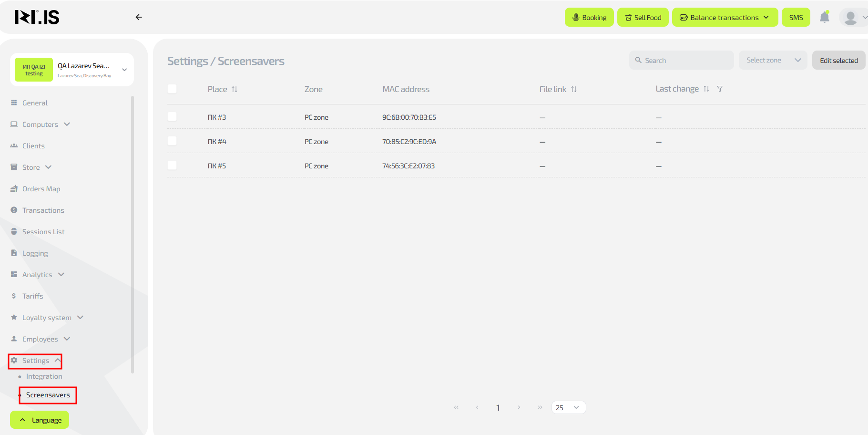
Task: Check the box for ПК #3 row
Action: click(x=173, y=117)
